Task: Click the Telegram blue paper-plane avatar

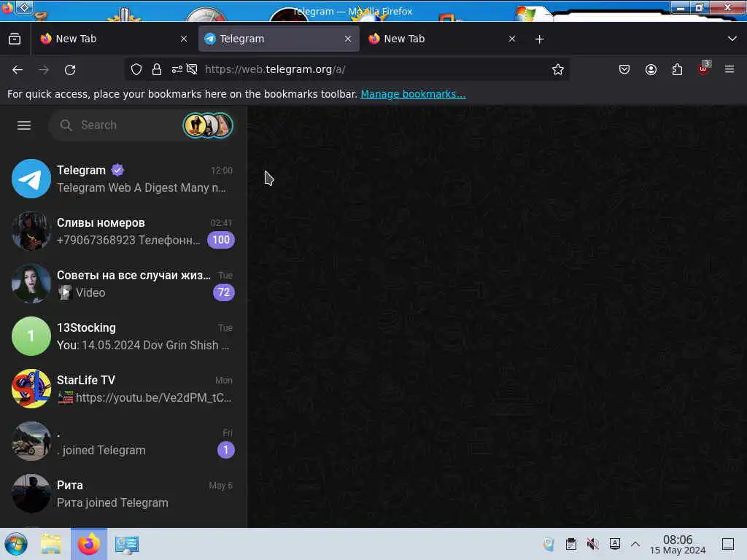Action: 31,179
